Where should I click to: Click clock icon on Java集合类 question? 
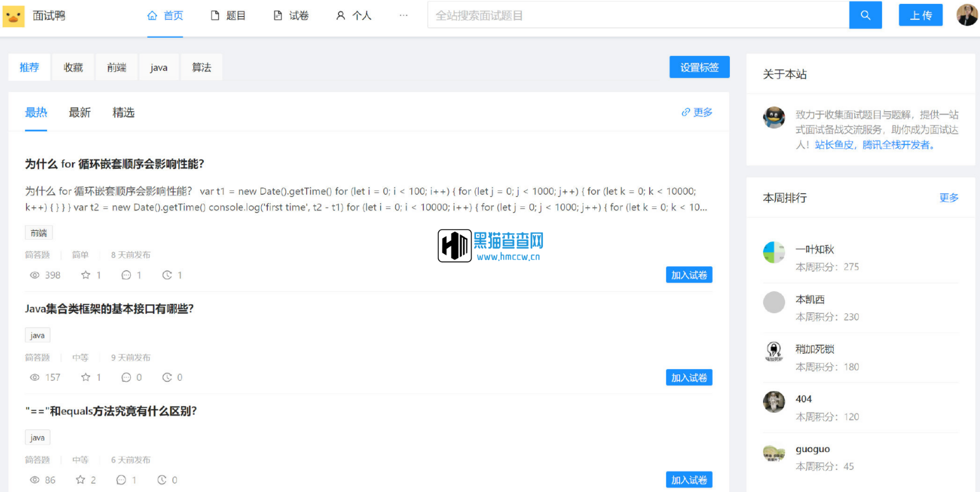(167, 377)
